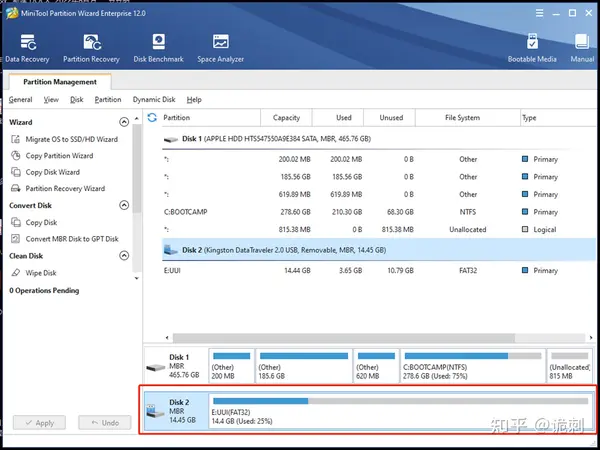Select the Disk 2 Kingston DataTraveler header row

coord(379,250)
